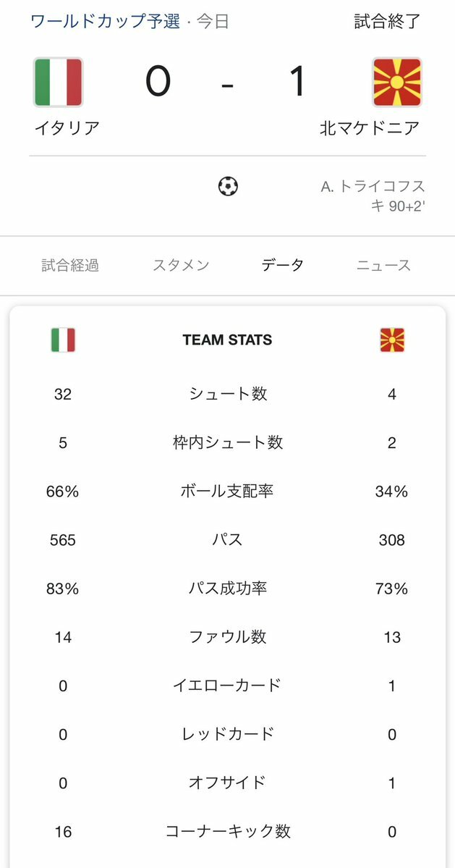Select the データ tab
The height and width of the screenshot is (868, 455).
[x=283, y=265]
